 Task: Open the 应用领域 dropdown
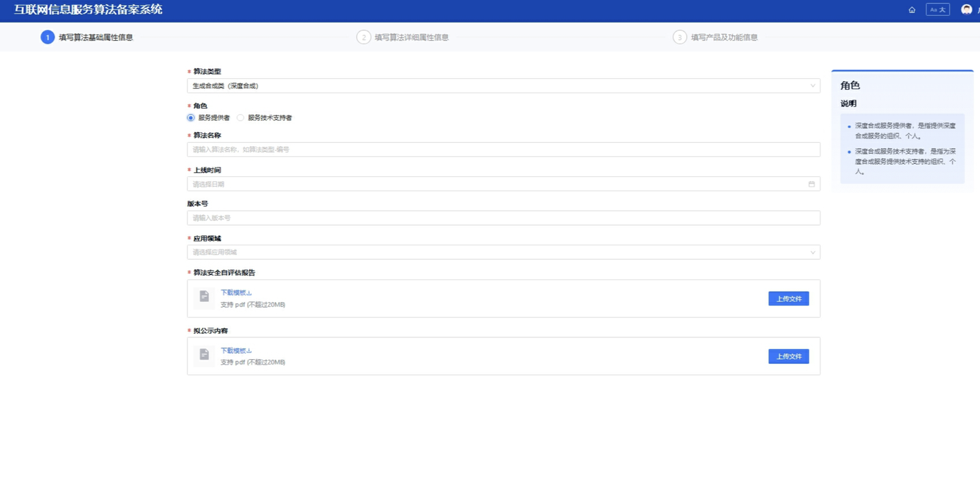[x=502, y=252]
